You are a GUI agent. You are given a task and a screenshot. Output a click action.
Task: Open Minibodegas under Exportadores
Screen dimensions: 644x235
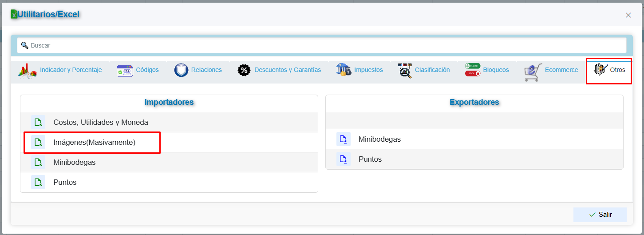pos(474,139)
